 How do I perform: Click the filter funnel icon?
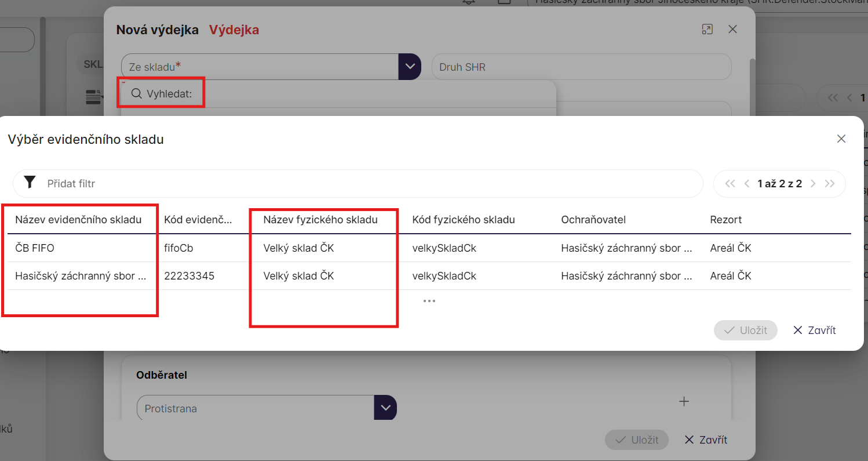tap(30, 183)
